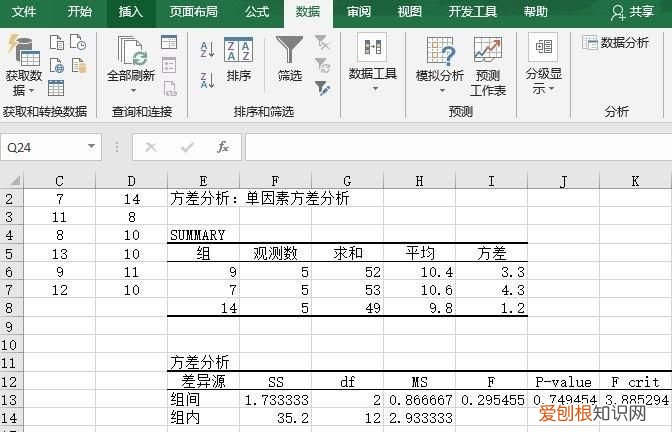Screen dimensions: 672x432
Task: Click the 差异源 header cell
Action: coord(203,381)
